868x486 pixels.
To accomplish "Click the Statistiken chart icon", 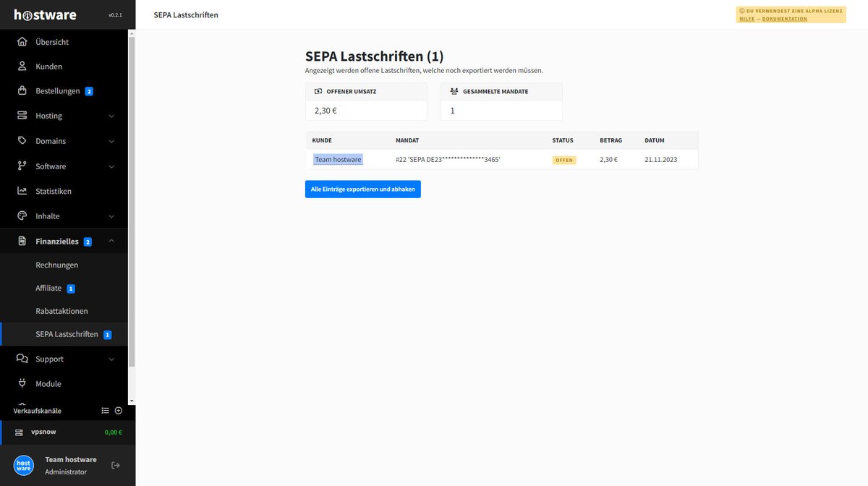I will [x=22, y=191].
